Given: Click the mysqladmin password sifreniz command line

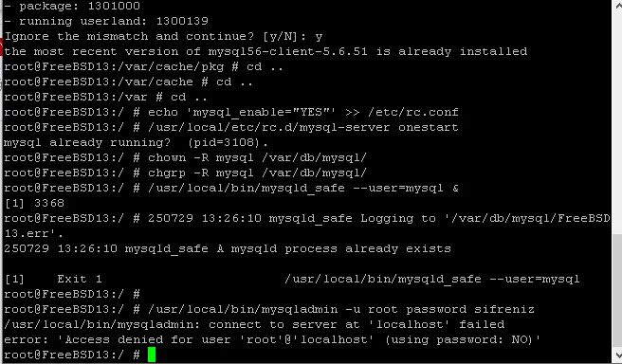Looking at the screenshot, I should 269,309.
